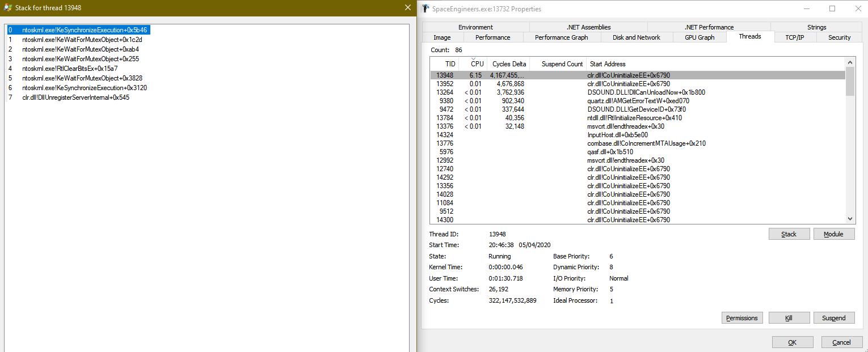Close the Stack for thread 13948 window
The height and width of the screenshot is (352, 868).
(x=407, y=8)
